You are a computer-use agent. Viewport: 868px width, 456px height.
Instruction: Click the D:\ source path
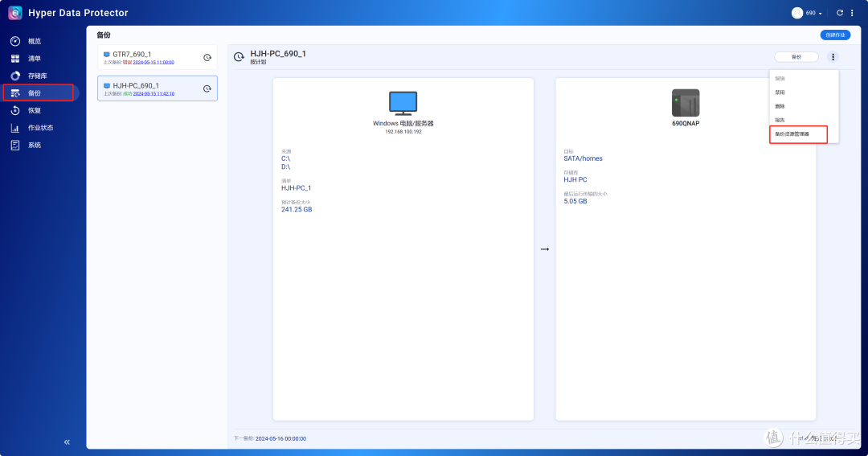(x=285, y=166)
